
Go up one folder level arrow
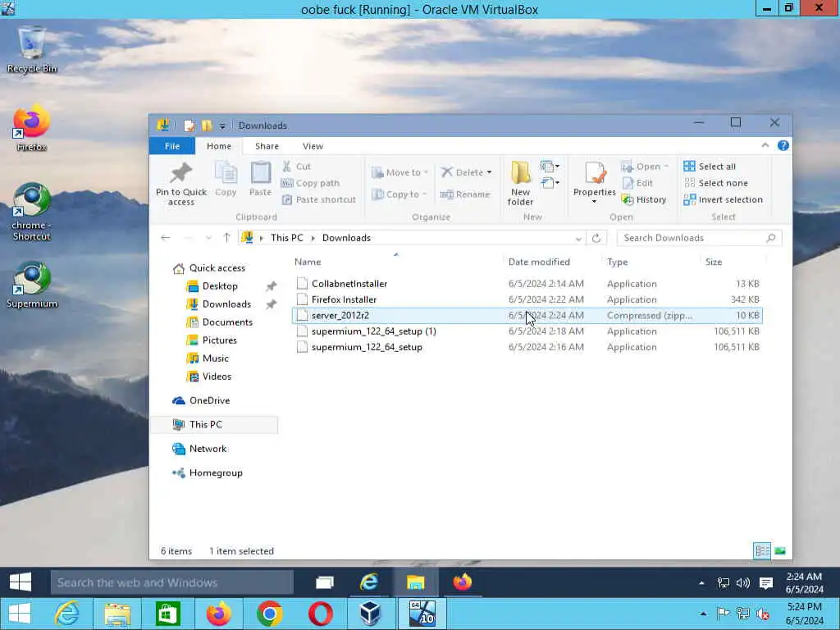tap(226, 238)
